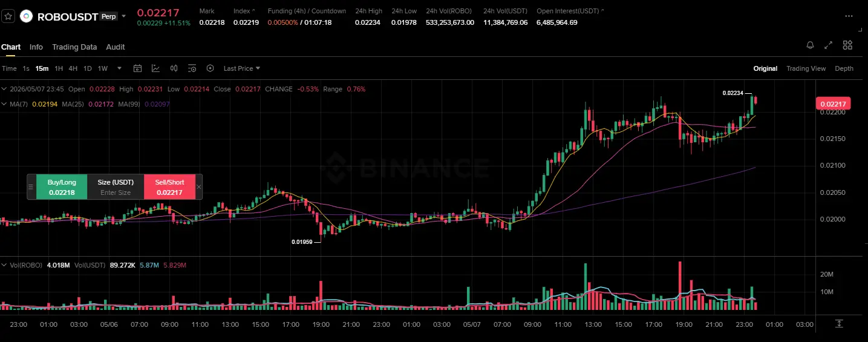The width and height of the screenshot is (868, 342).
Task: Click the Range 0.76% value
Action: tap(356, 89)
